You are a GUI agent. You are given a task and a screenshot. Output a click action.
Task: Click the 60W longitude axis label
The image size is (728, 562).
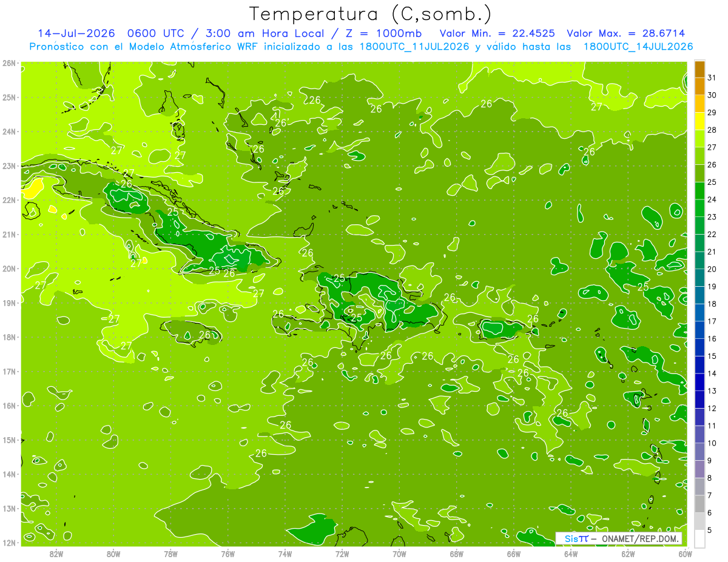pos(685,554)
